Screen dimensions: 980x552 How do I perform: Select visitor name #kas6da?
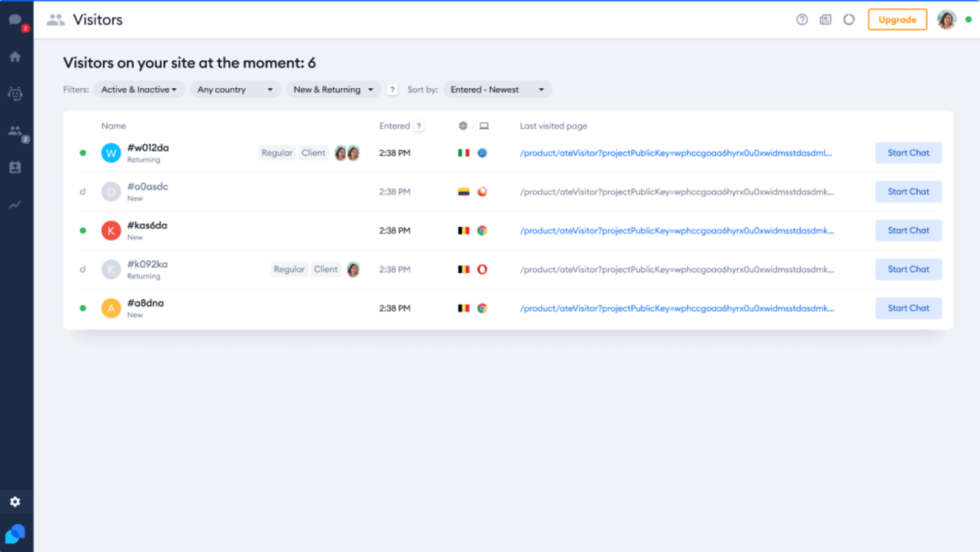[x=147, y=225]
